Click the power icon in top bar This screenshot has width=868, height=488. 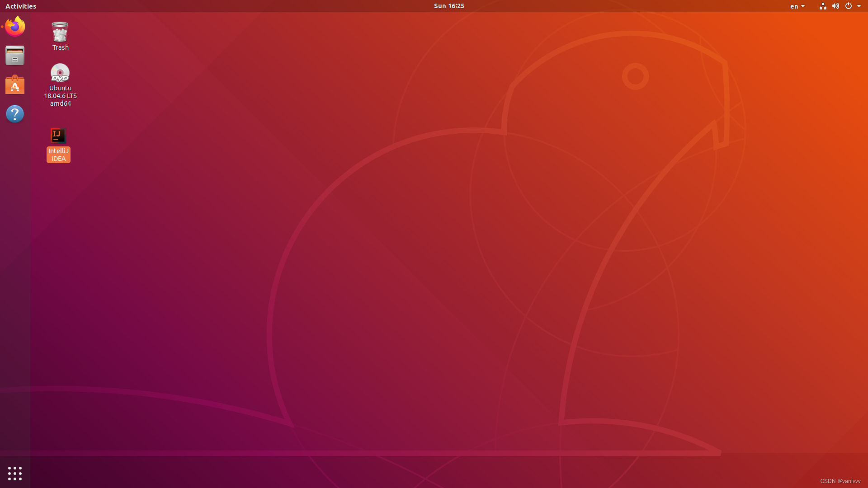[x=849, y=6]
